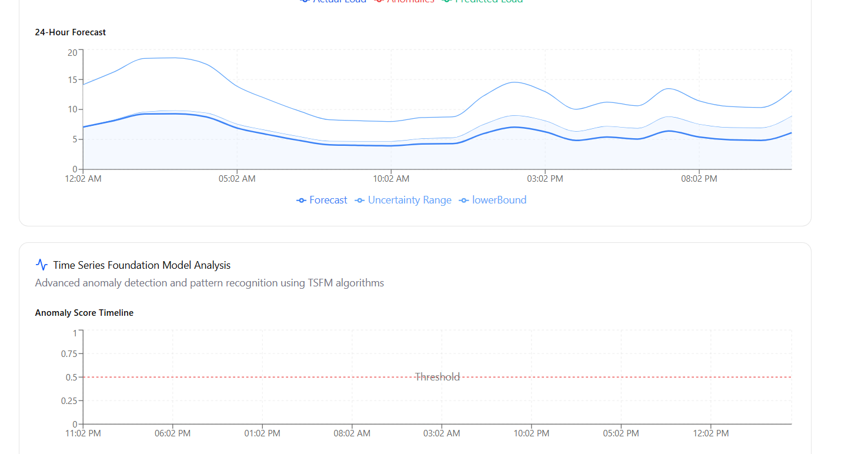868x454 pixels.
Task: Click the 06:02 PM axis label
Action: pyautogui.click(x=173, y=433)
